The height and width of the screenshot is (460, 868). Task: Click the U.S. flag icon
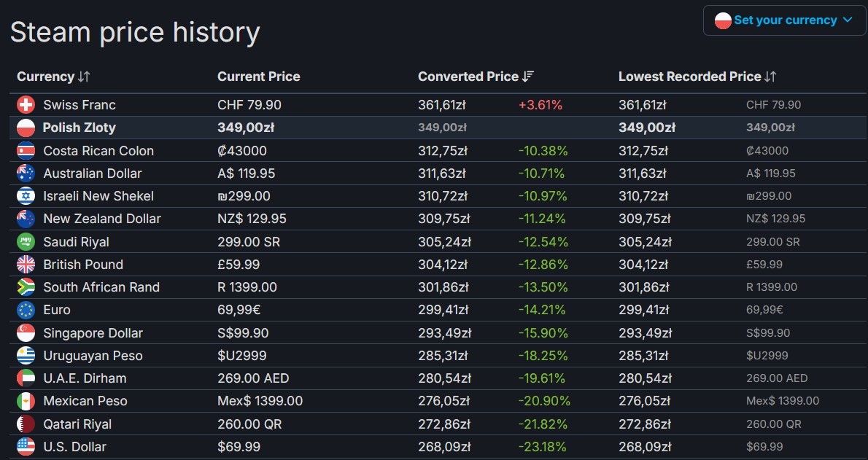click(x=26, y=447)
